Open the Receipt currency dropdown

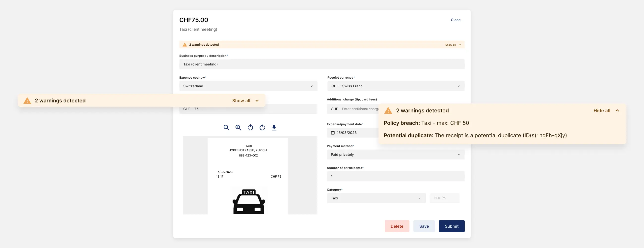[x=396, y=86]
